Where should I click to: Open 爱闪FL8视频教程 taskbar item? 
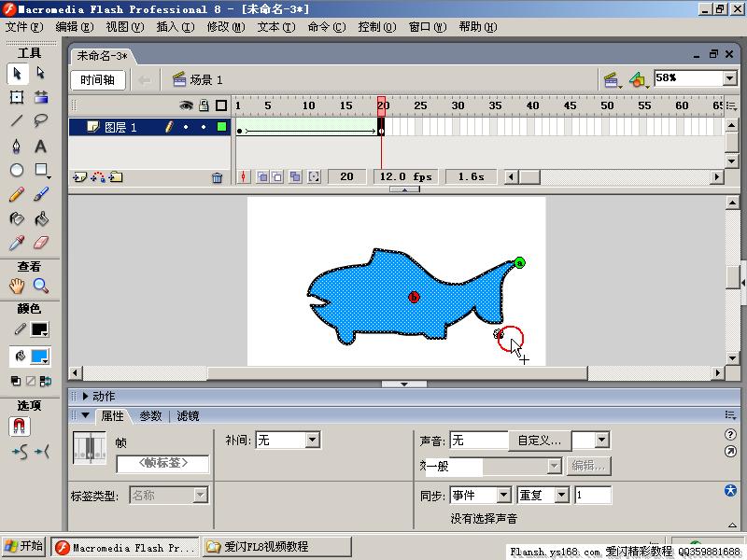(x=276, y=547)
